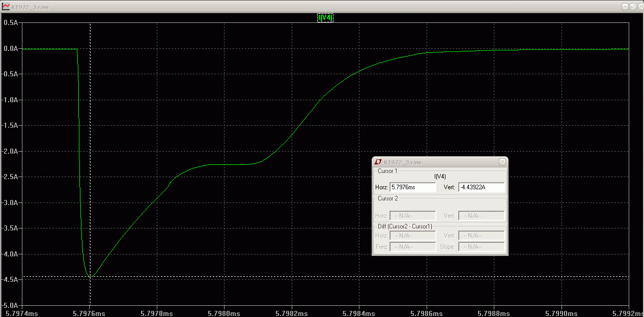Image resolution: width=644 pixels, height=317 pixels.
Task: Click the 0.0A label on vertical axis
Action: tap(11, 49)
